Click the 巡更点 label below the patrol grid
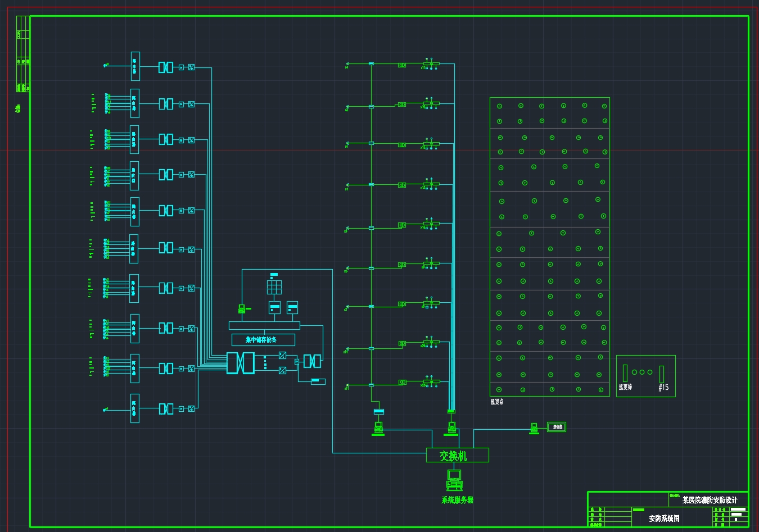Image resolution: width=759 pixels, height=532 pixels. click(496, 402)
